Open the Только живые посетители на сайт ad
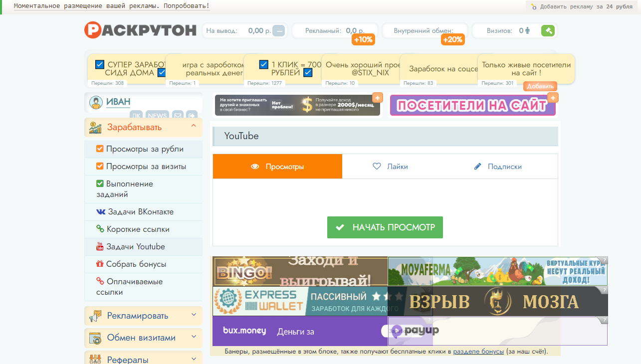The width and height of the screenshot is (641, 364). click(x=526, y=69)
